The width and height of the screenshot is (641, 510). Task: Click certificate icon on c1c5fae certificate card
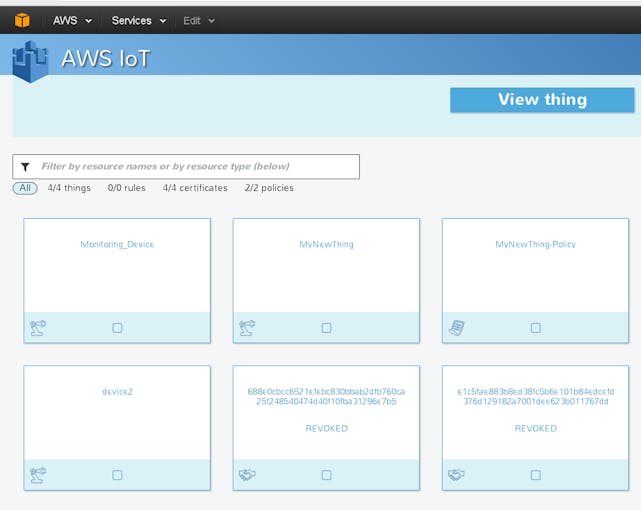click(457, 475)
